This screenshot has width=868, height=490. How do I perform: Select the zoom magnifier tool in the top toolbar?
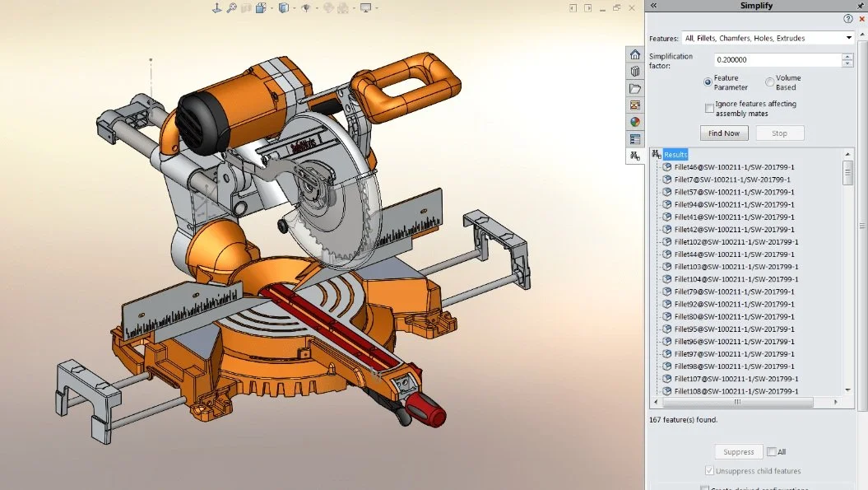[231, 7]
